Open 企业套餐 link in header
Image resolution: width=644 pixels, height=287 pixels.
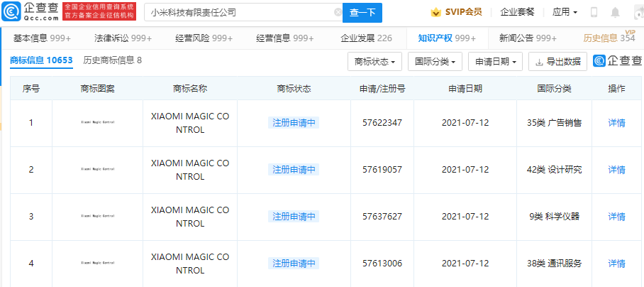tap(518, 13)
